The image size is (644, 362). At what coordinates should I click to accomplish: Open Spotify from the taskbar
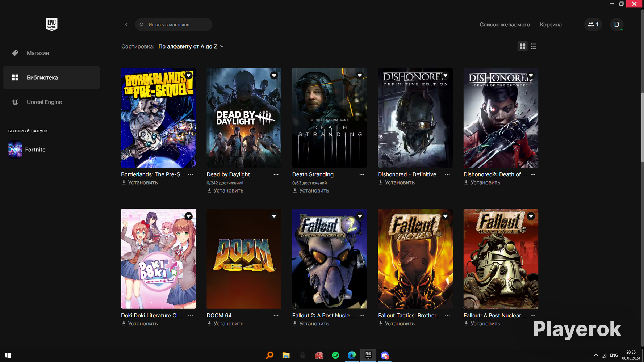pyautogui.click(x=335, y=355)
